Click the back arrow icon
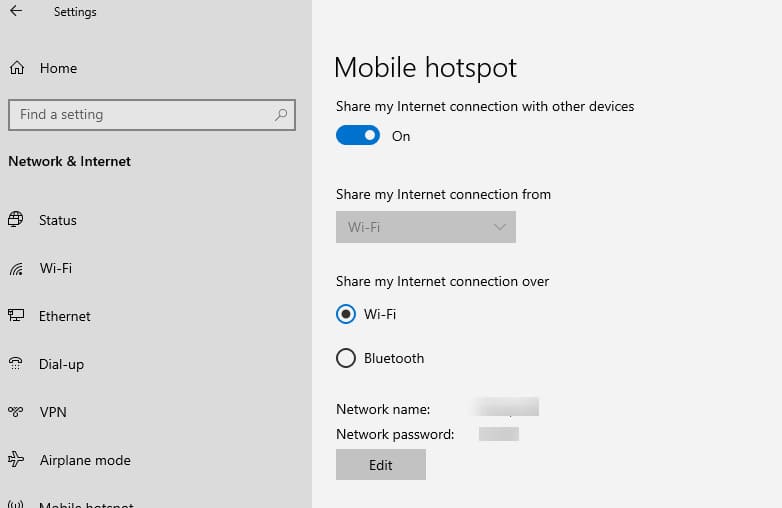This screenshot has height=508, width=782. 16,12
